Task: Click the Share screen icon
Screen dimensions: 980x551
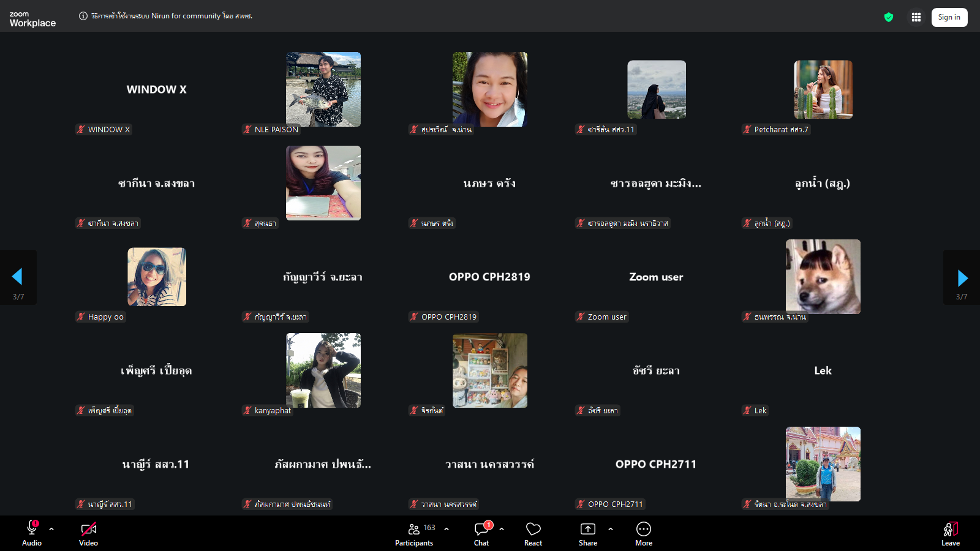Action: point(587,530)
